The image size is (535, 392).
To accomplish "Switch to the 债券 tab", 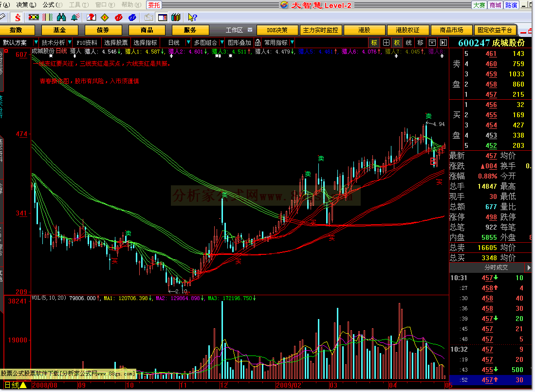I will click(103, 30).
